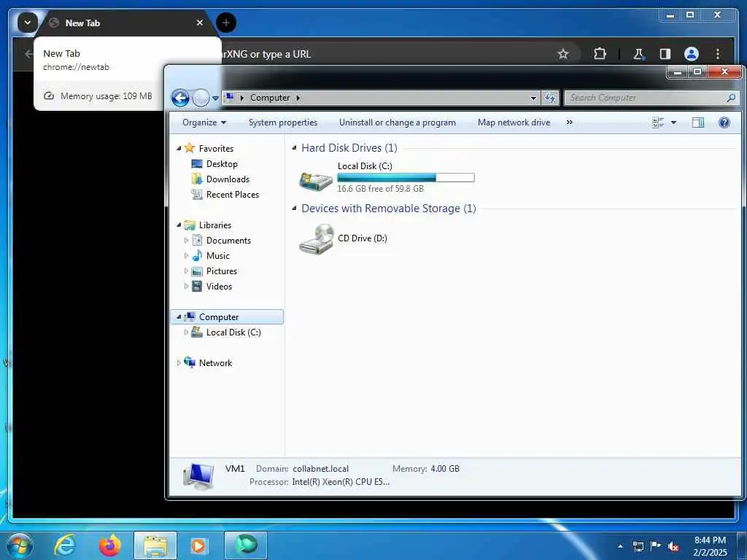Viewport: 747px width, 560px height.
Task: Click Map network drive
Action: (514, 122)
